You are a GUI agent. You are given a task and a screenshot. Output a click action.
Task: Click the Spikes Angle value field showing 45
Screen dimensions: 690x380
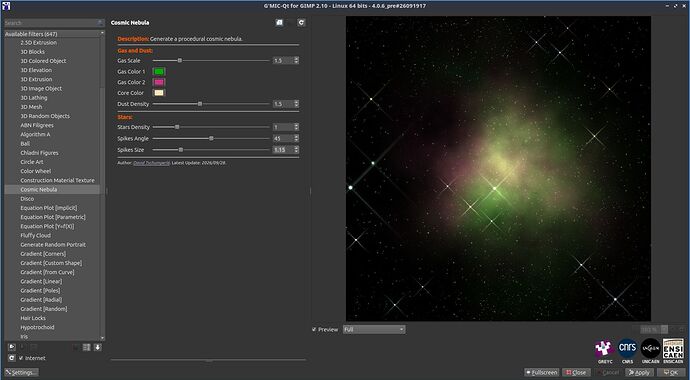coord(283,139)
